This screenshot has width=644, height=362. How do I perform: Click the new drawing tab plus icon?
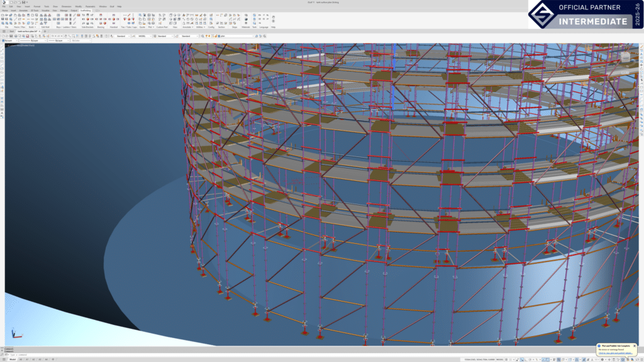(45, 31)
